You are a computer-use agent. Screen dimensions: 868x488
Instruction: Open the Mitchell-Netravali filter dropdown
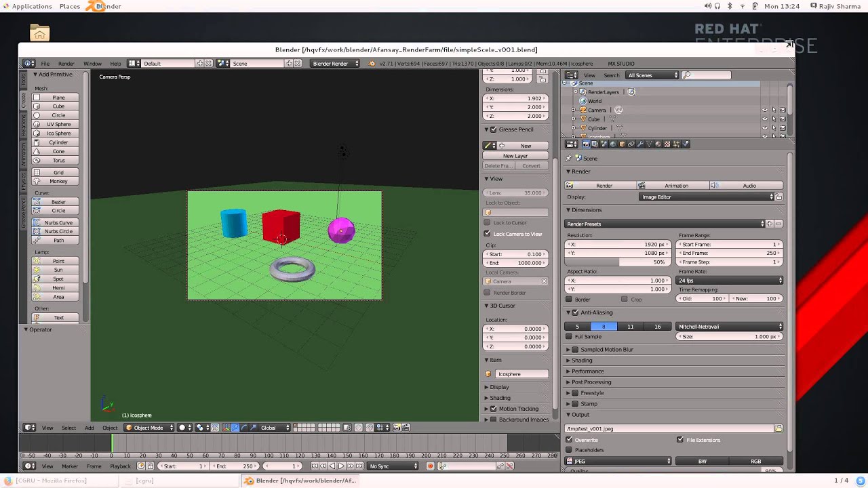pyautogui.click(x=730, y=327)
